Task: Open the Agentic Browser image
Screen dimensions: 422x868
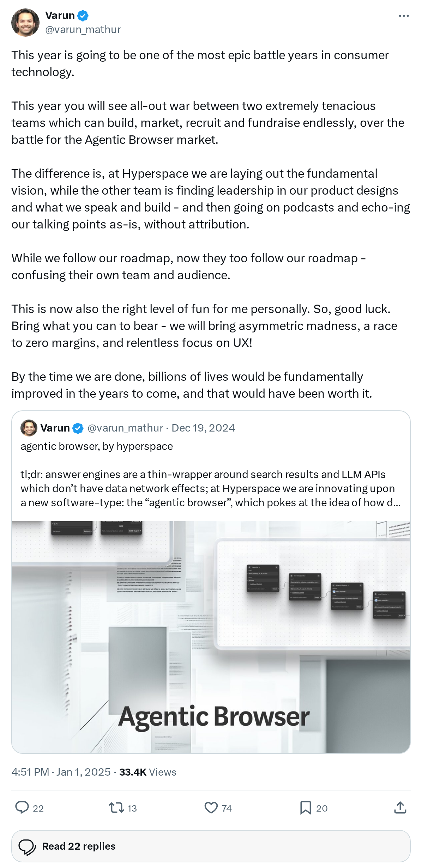Action: (211, 637)
